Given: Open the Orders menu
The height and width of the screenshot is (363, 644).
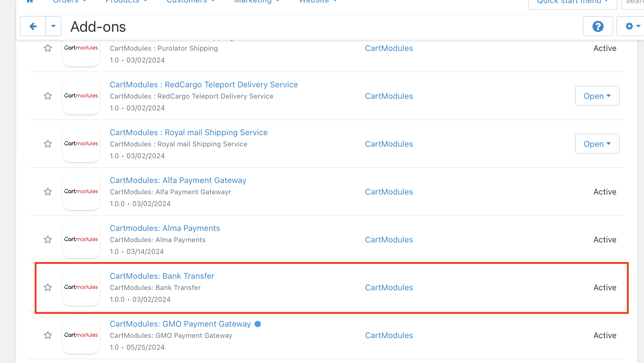Looking at the screenshot, I should 69,2.
